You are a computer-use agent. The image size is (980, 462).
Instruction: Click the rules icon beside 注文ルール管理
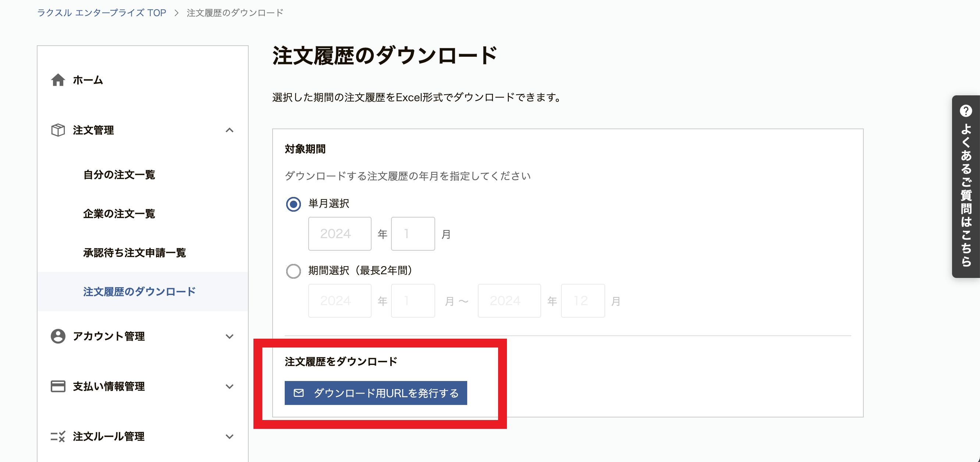coord(58,437)
